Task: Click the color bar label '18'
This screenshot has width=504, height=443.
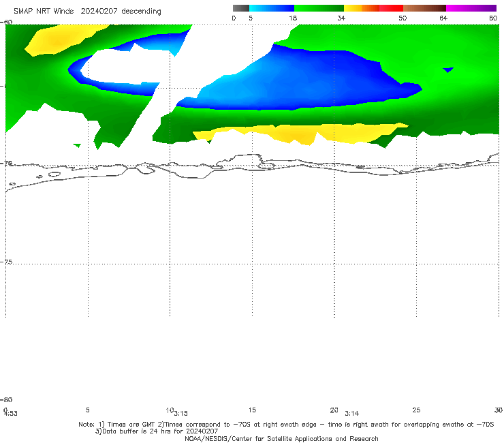Action: pos(293,18)
